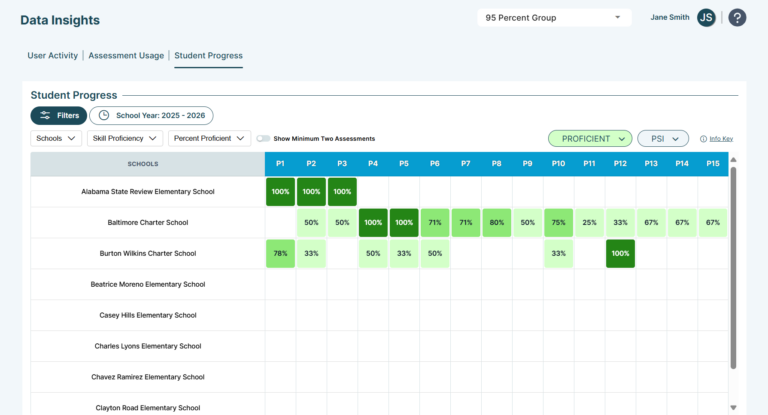
Task: Toggle Show Minimum Two Assessments switch
Action: coord(264,139)
